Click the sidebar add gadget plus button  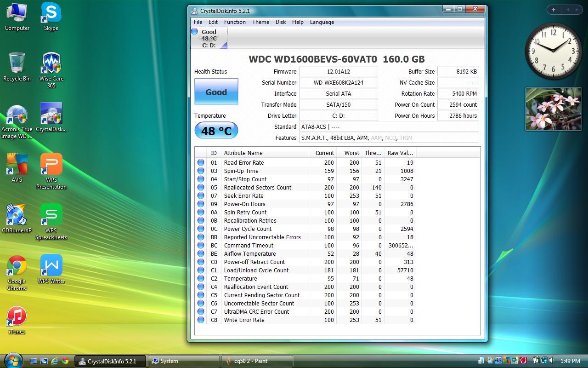(x=554, y=10)
